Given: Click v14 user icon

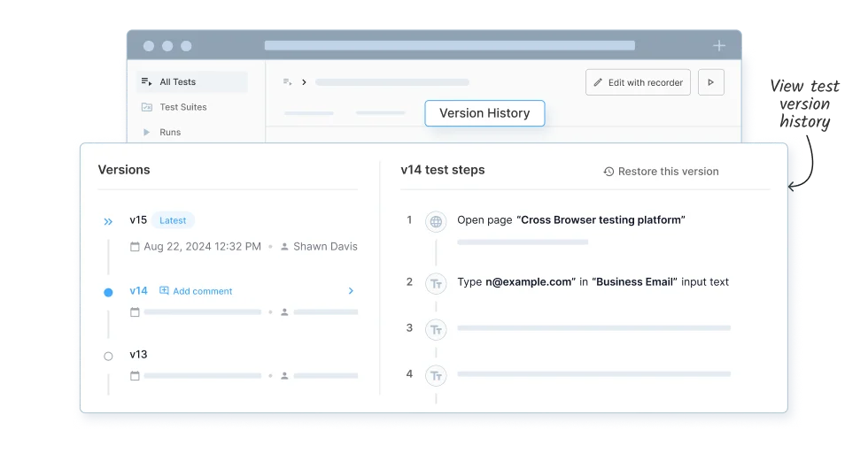Looking at the screenshot, I should (x=284, y=312).
